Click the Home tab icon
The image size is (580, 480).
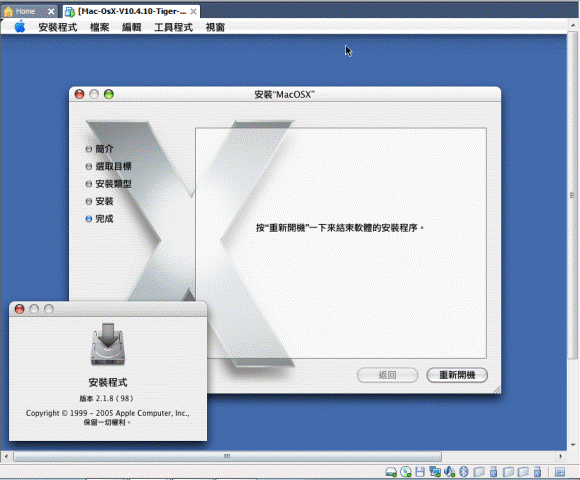coord(8,11)
